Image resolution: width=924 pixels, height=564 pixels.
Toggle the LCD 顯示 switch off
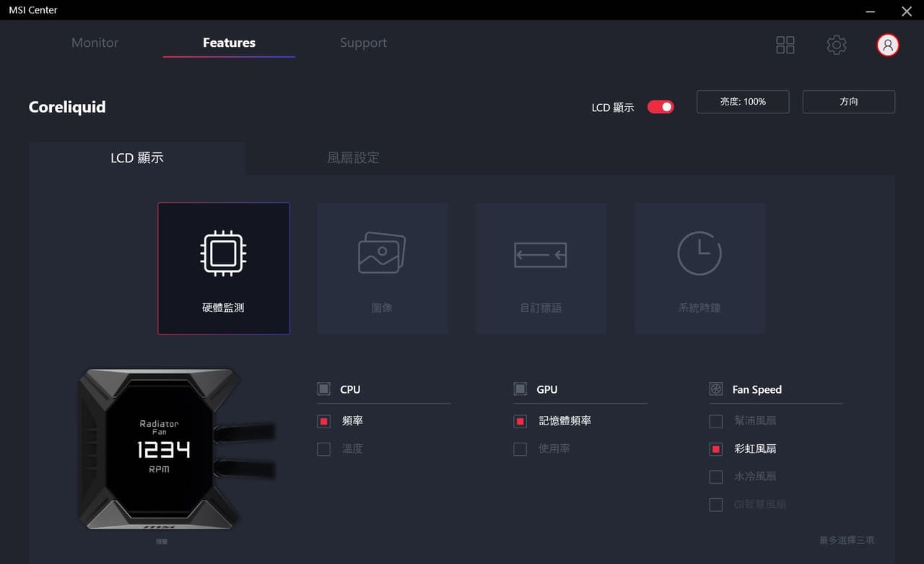(661, 107)
